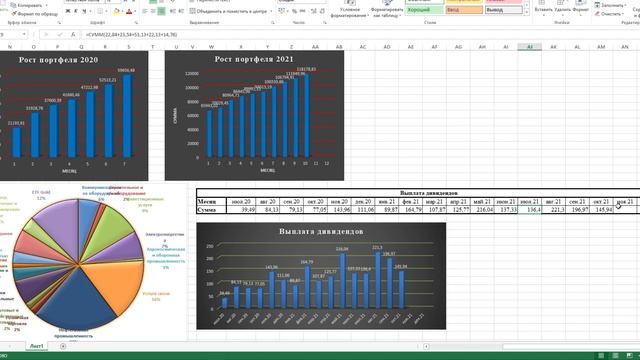The height and width of the screenshot is (360, 640).
Task: Open Insert cells (Вставить) menu
Action: tap(544, 9)
